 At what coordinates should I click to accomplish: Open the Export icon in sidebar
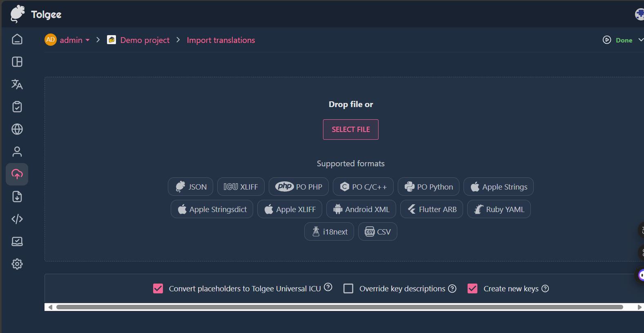point(17,197)
